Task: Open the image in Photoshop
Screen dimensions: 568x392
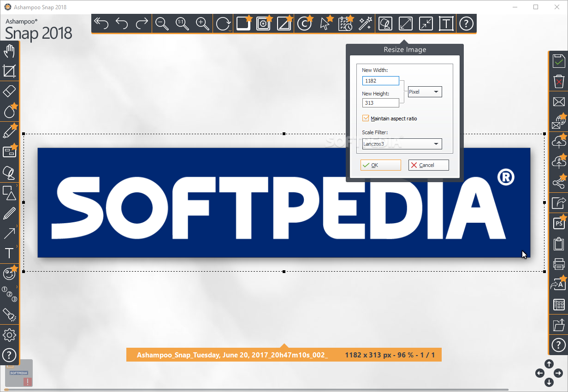Action: click(559, 223)
